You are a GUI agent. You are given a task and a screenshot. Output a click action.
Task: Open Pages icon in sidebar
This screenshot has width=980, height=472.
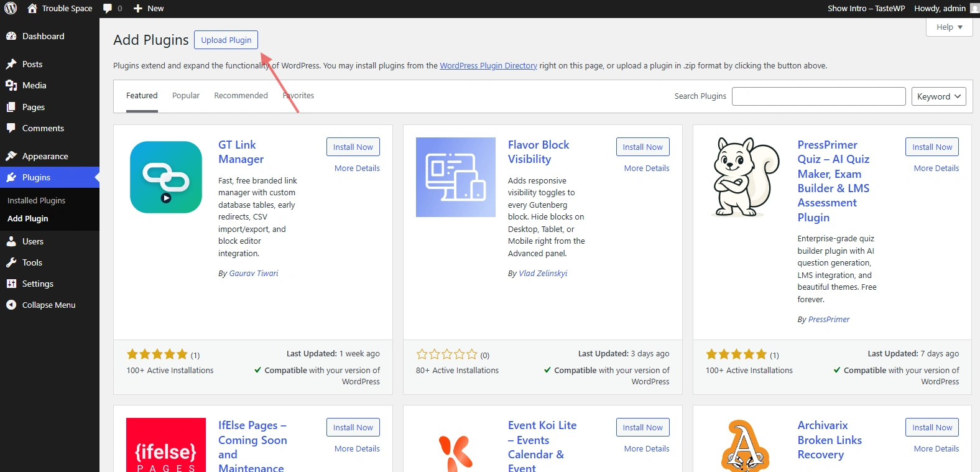11,107
